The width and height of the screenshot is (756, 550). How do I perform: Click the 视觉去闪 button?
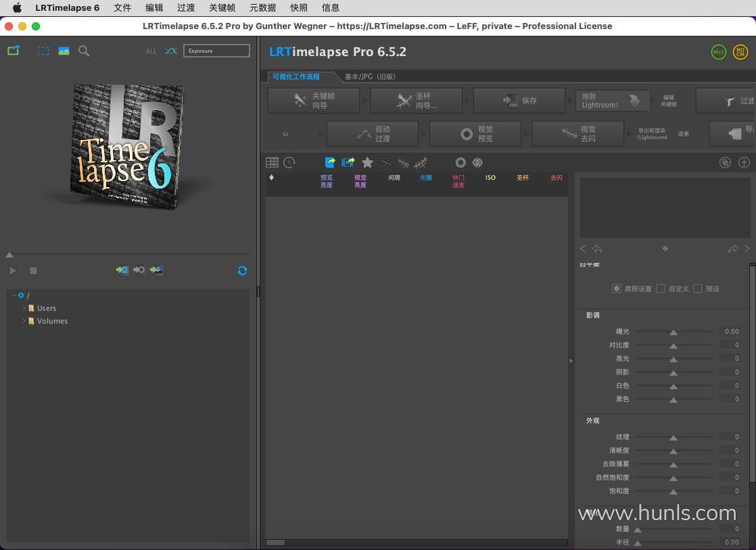578,134
